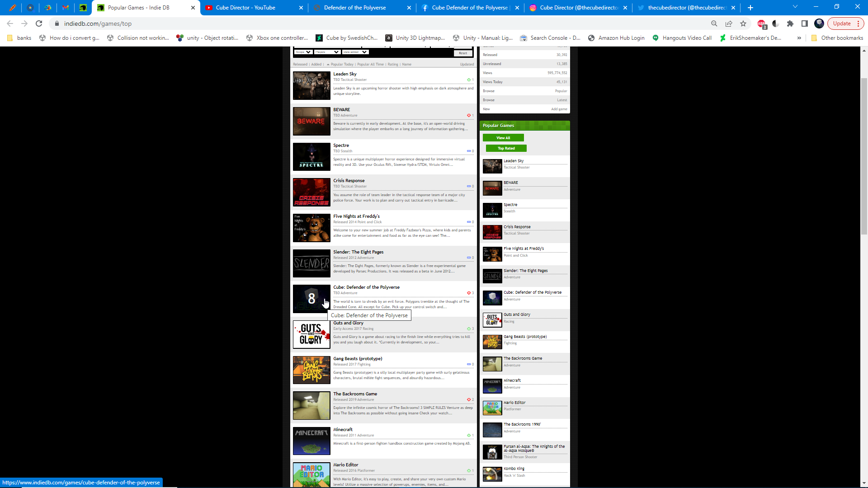Click the forward navigation arrow

24,23
